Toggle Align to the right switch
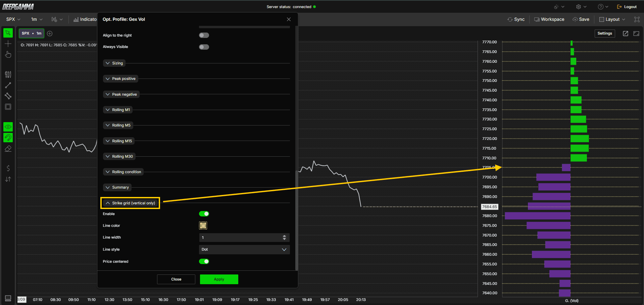 click(x=204, y=35)
